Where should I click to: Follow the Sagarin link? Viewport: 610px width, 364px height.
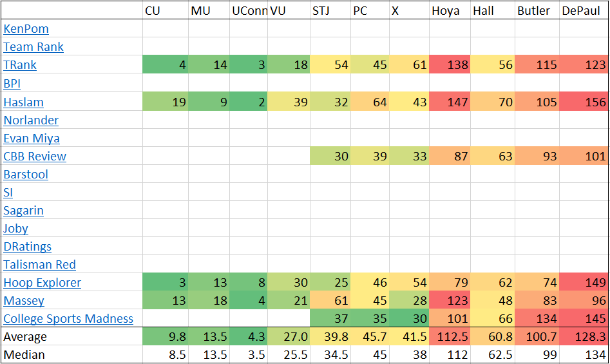[24, 210]
